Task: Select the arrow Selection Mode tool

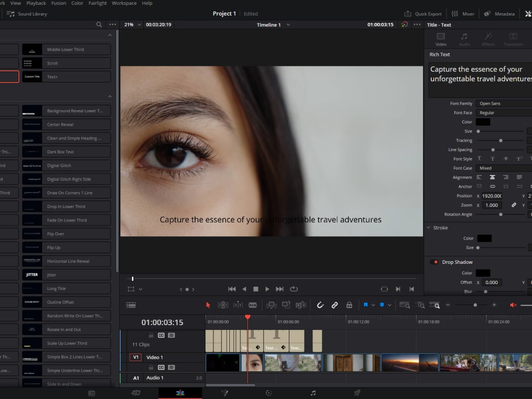Action: (208, 305)
